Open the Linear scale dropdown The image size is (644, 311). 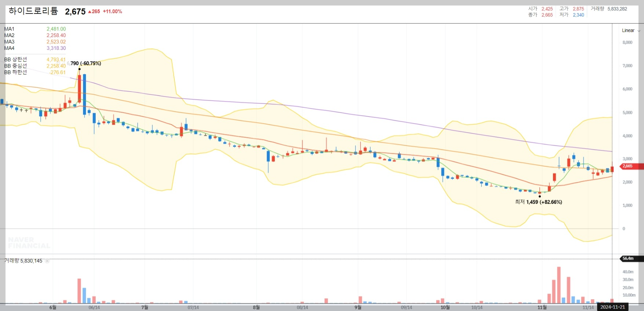(631, 30)
